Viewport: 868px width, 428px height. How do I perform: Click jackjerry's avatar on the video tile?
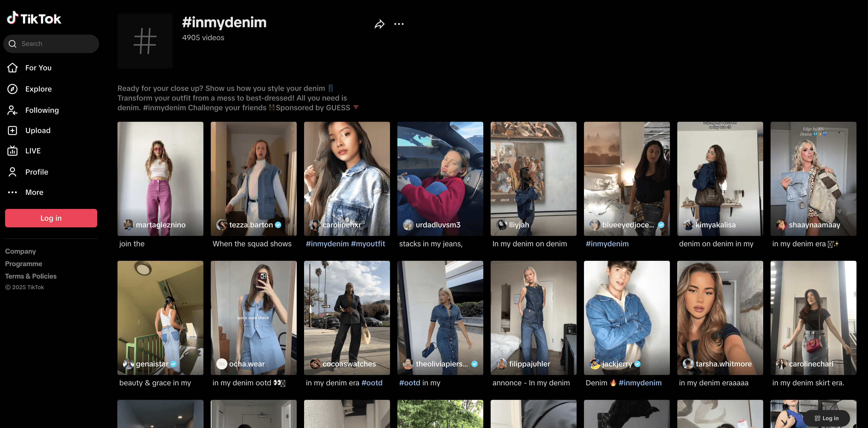pyautogui.click(x=595, y=364)
